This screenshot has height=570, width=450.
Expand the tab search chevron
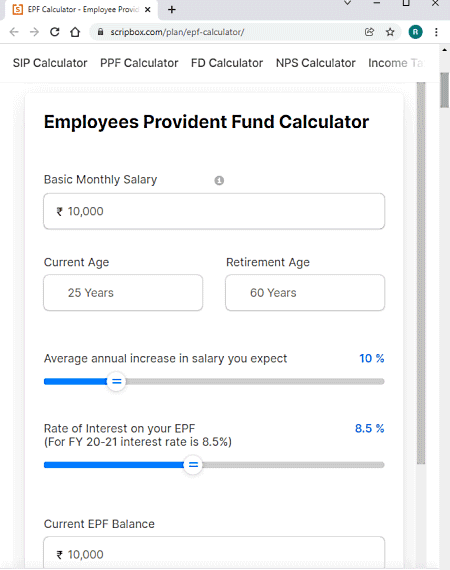pyautogui.click(x=347, y=3)
